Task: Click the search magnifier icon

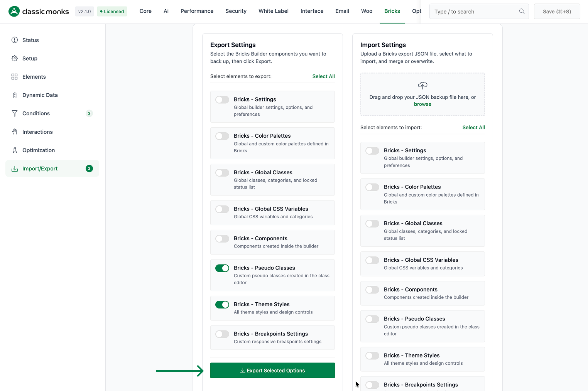Action: pyautogui.click(x=522, y=12)
